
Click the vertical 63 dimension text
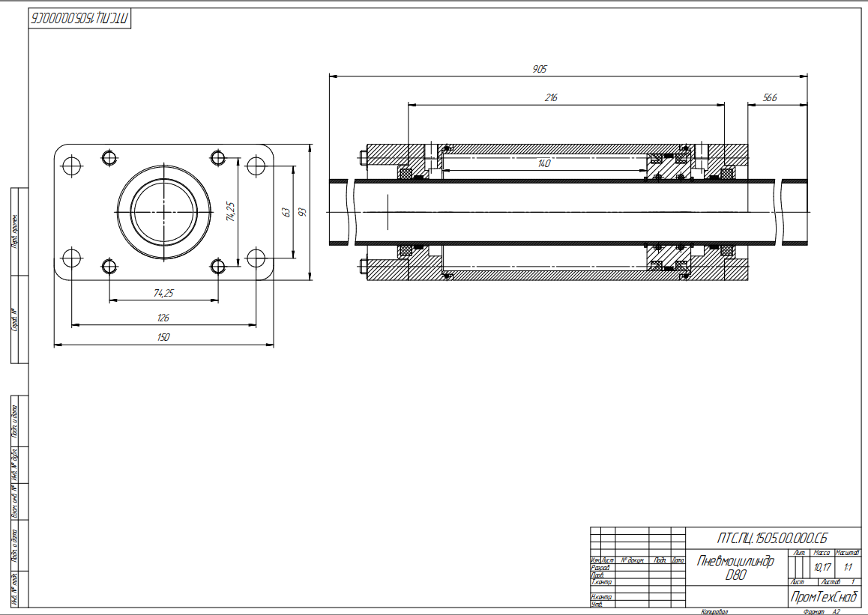(x=286, y=213)
